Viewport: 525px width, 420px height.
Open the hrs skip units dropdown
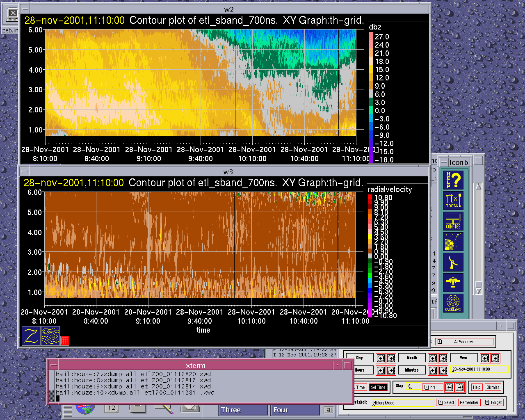point(431,387)
